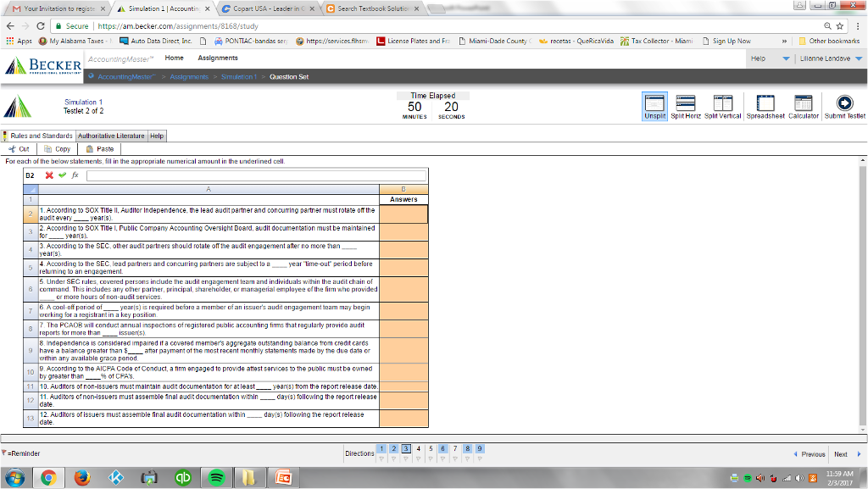Open Chrome menu three dots
The width and height of the screenshot is (868, 489).
coord(858,26)
